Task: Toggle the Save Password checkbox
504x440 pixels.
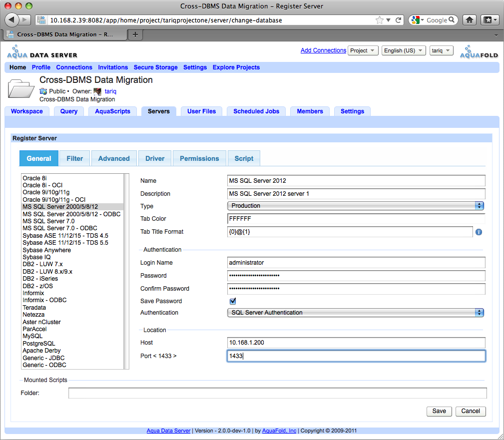Action: coord(233,301)
